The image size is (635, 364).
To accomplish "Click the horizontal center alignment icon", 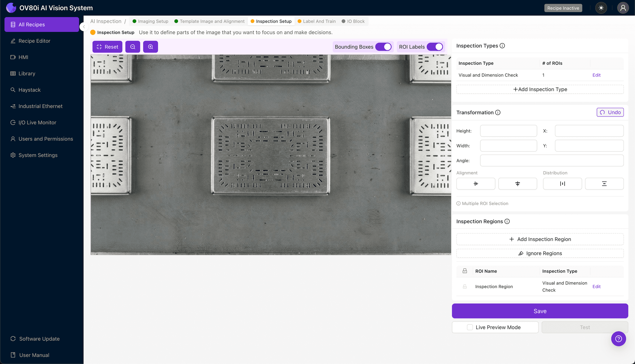I will click(476, 184).
